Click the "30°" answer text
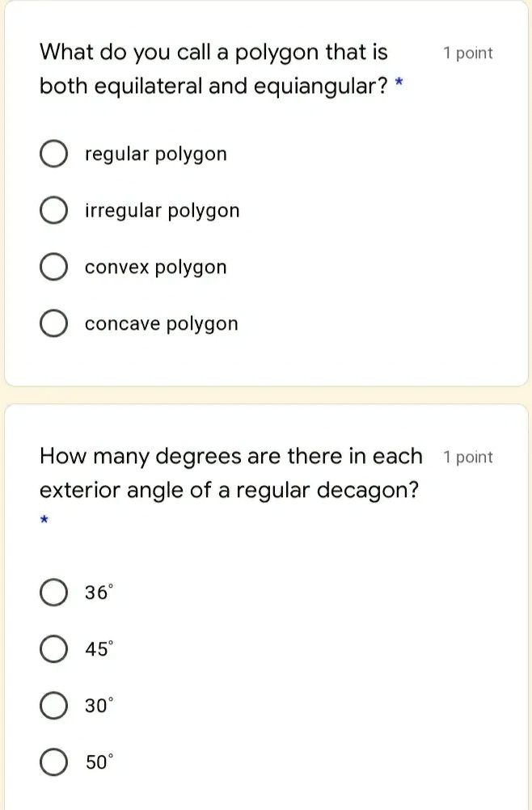This screenshot has width=532, height=810. coord(99,706)
